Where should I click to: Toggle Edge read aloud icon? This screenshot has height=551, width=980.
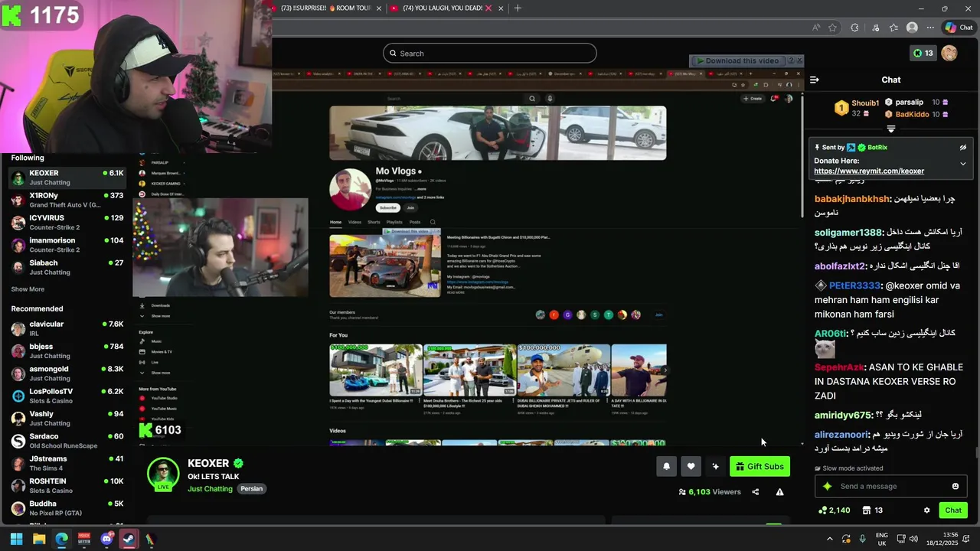coord(816,28)
